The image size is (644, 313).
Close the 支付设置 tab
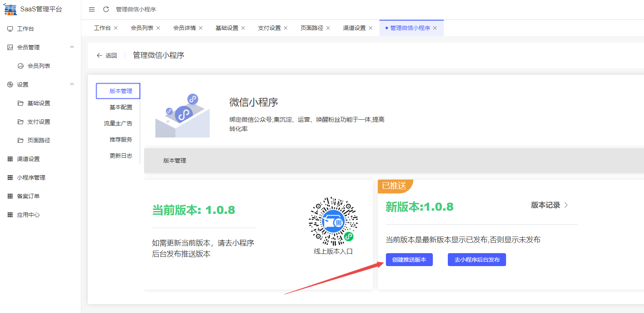(x=286, y=28)
